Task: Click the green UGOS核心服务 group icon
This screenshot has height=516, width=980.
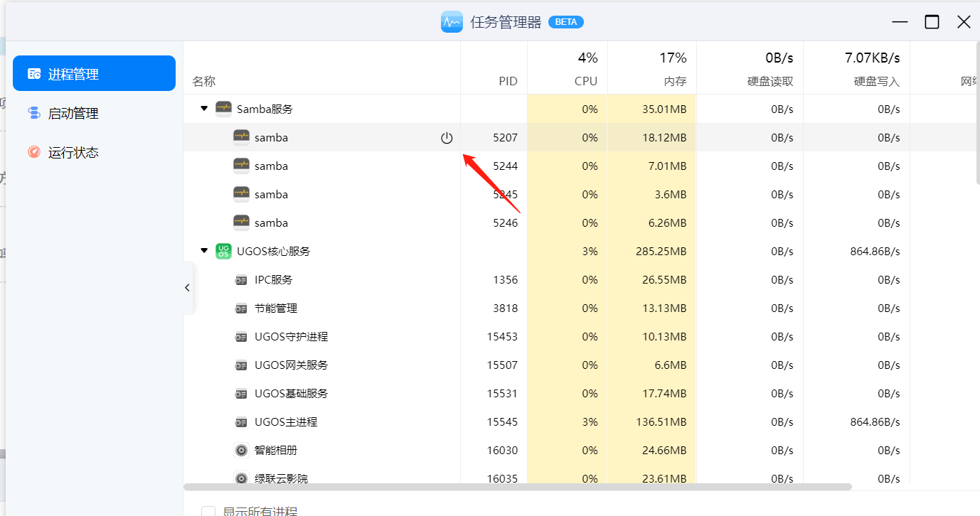Action: pos(223,251)
